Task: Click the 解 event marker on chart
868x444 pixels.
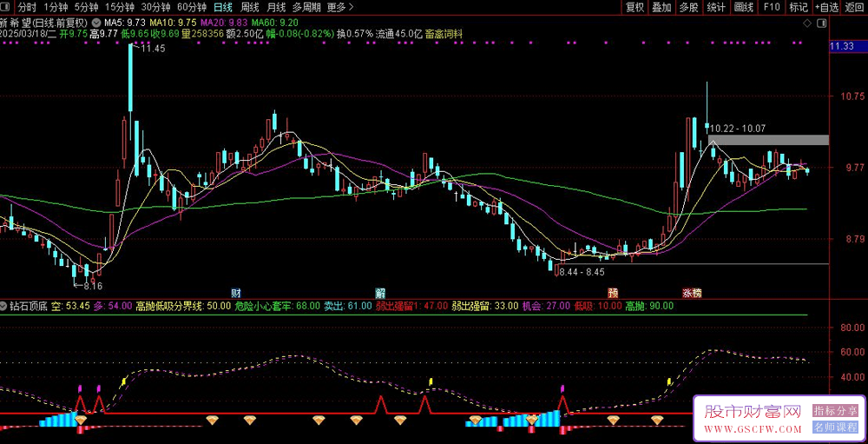Action: 380,292
